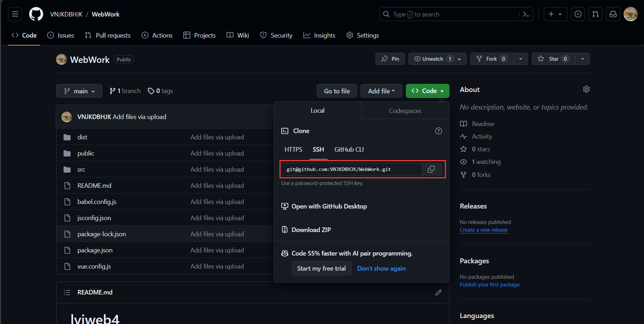Screen dimensions: 644x324
Task: Click Don't show again link
Action: pos(381,269)
